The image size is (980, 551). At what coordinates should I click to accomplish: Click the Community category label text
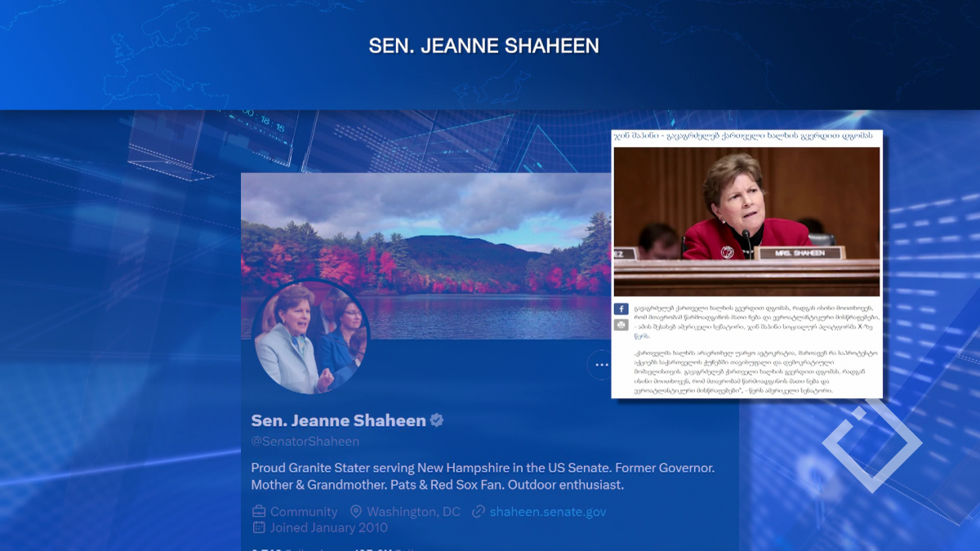point(304,512)
